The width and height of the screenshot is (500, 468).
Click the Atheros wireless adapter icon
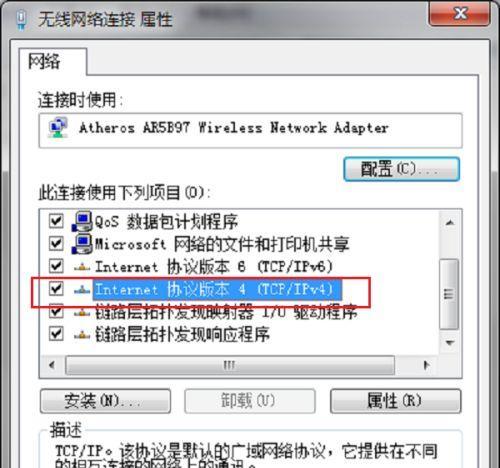[x=59, y=128]
